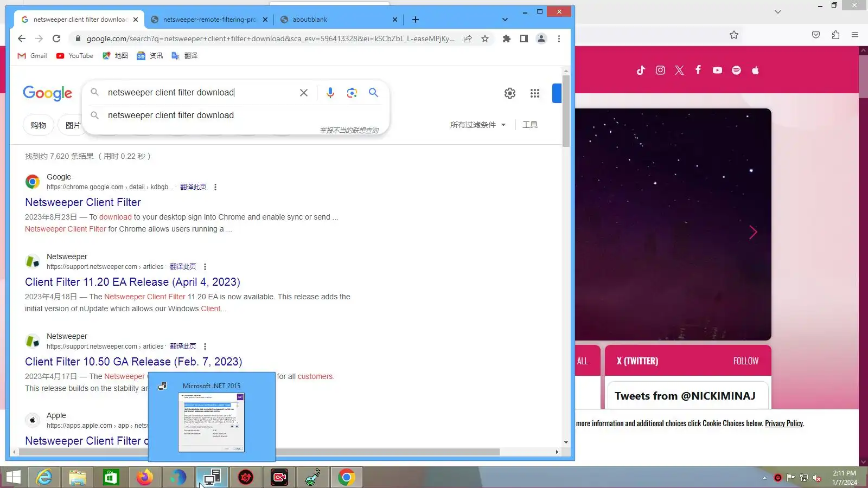The width and height of the screenshot is (868, 488).
Task: Open more options for Netsweeper Client Filter result
Action: click(215, 187)
